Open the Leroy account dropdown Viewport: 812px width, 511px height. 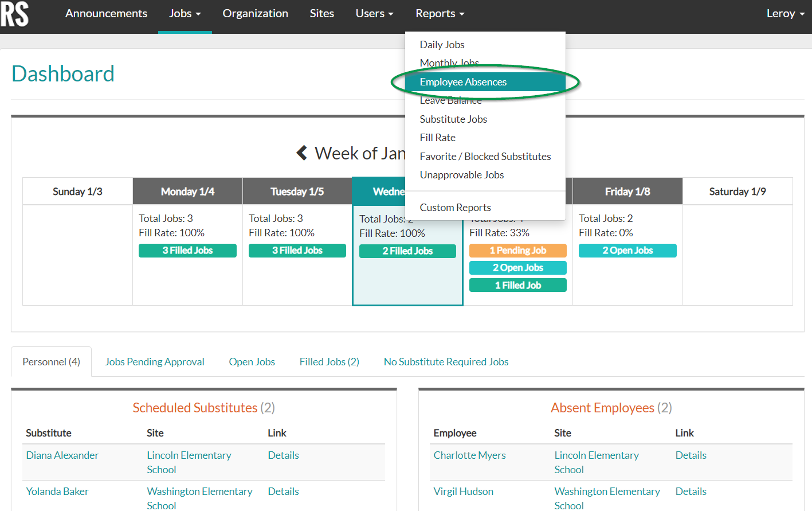click(x=784, y=13)
